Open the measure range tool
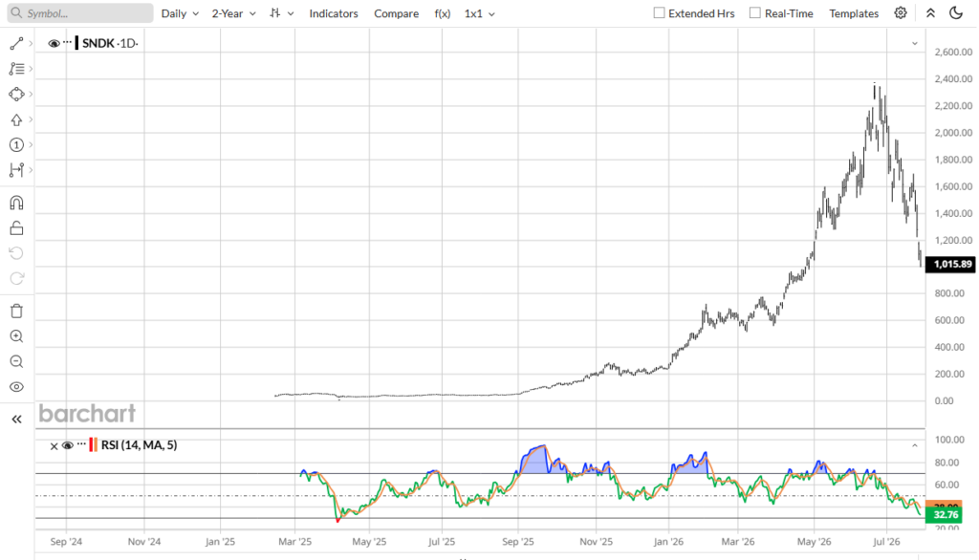The height and width of the screenshot is (560, 979). click(x=16, y=170)
